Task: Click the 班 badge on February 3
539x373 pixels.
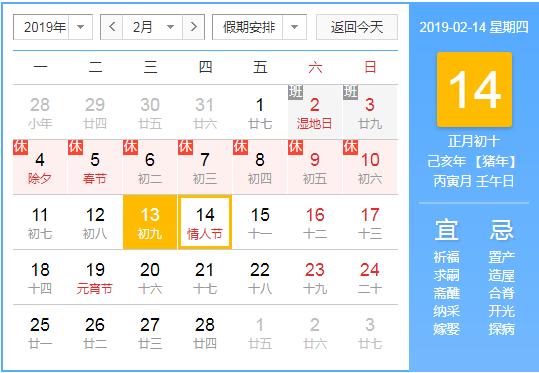Action: coord(350,92)
